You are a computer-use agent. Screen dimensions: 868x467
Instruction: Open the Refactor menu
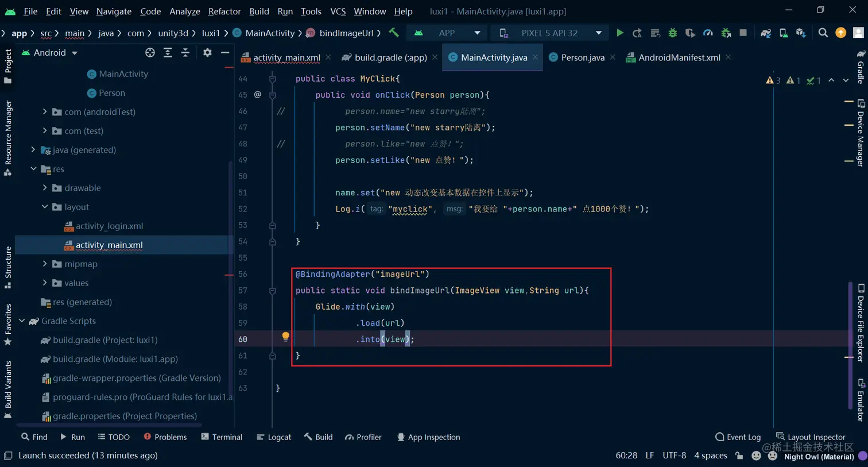[x=224, y=11]
